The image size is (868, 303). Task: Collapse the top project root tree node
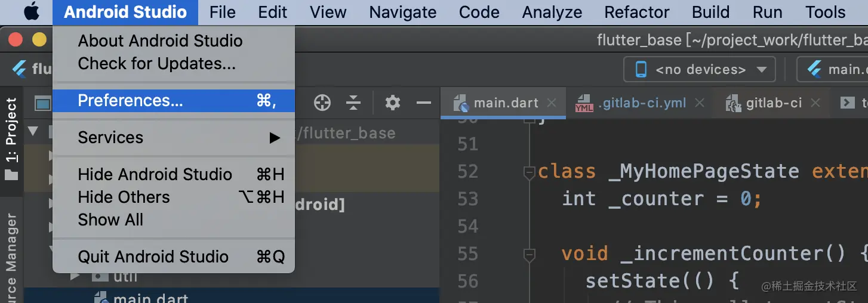coord(33,131)
